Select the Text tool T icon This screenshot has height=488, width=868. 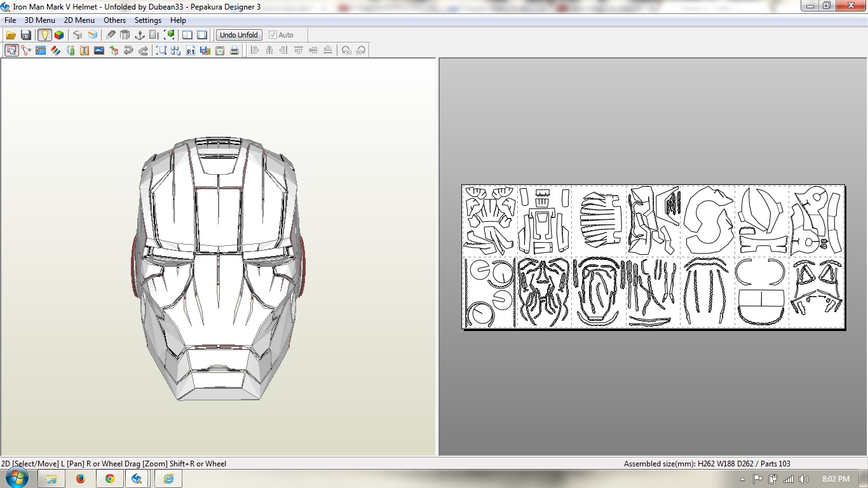pos(85,50)
